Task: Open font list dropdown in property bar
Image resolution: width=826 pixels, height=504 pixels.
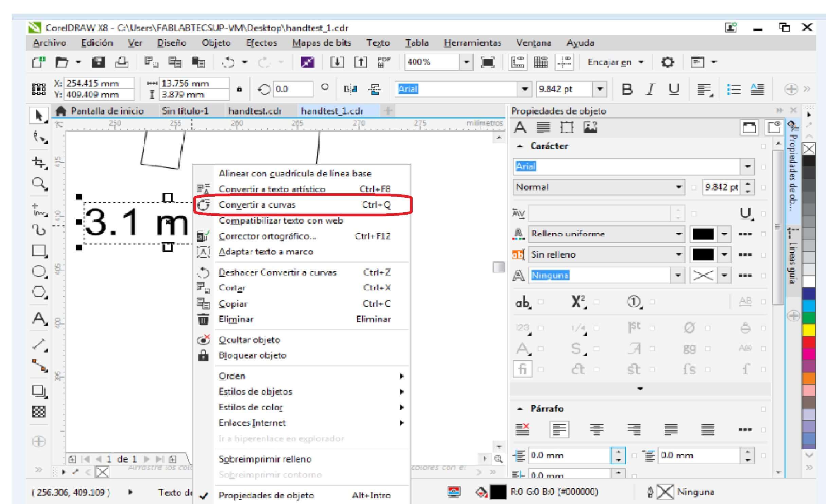Action: (x=525, y=89)
